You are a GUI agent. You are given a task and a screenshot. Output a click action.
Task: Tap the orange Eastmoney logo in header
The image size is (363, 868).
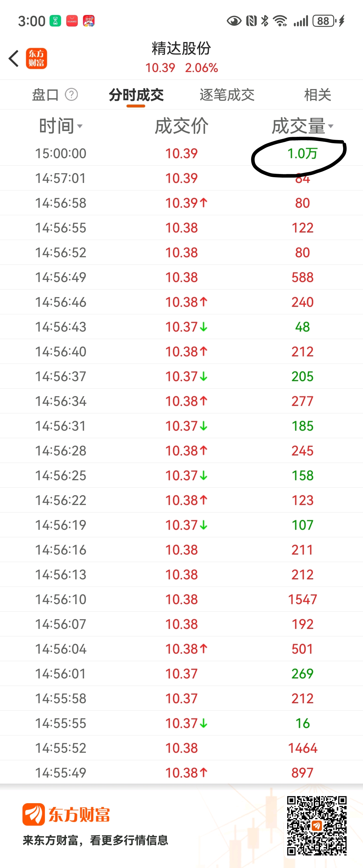[36, 59]
